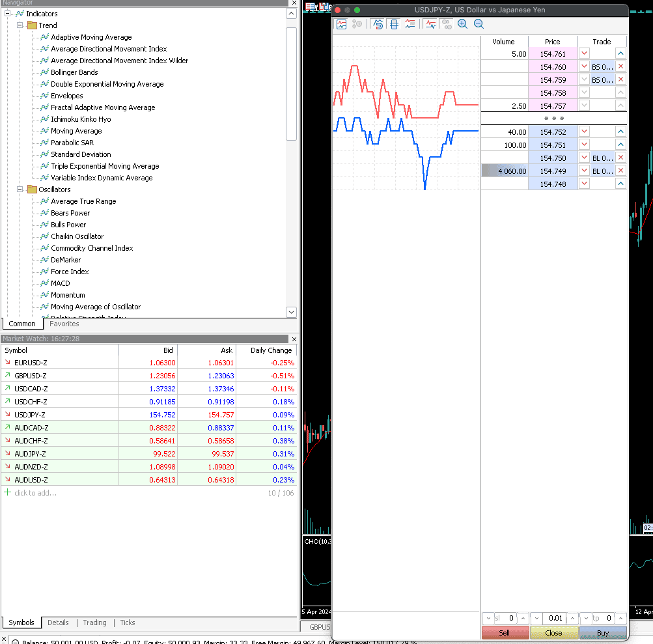
Task: Collapse the Indicators tree root
Action: coord(8,14)
